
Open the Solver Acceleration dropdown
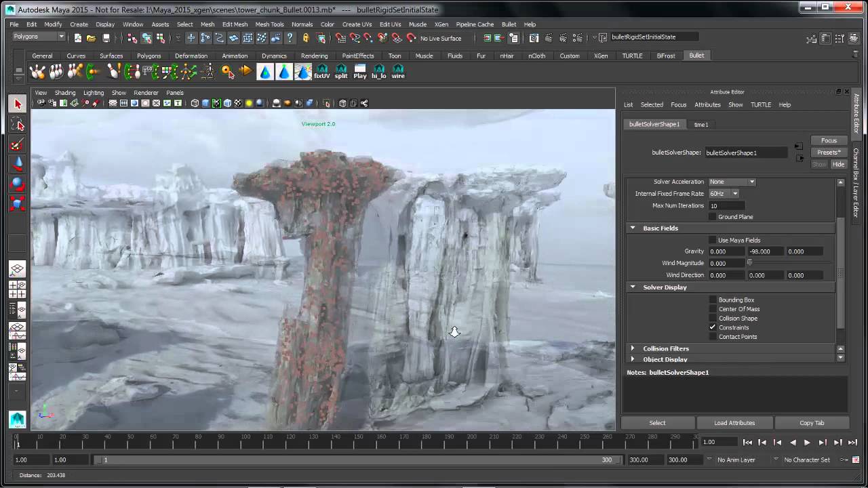[732, 182]
